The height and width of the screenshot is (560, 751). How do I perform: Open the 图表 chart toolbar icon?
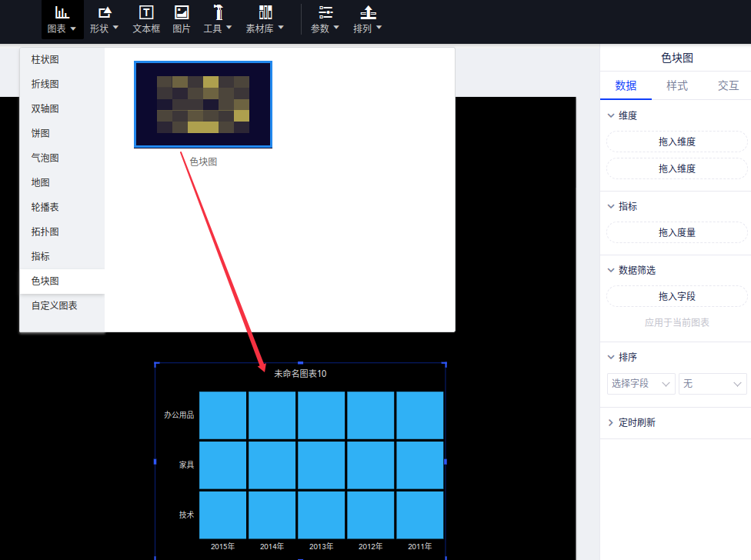[62, 13]
